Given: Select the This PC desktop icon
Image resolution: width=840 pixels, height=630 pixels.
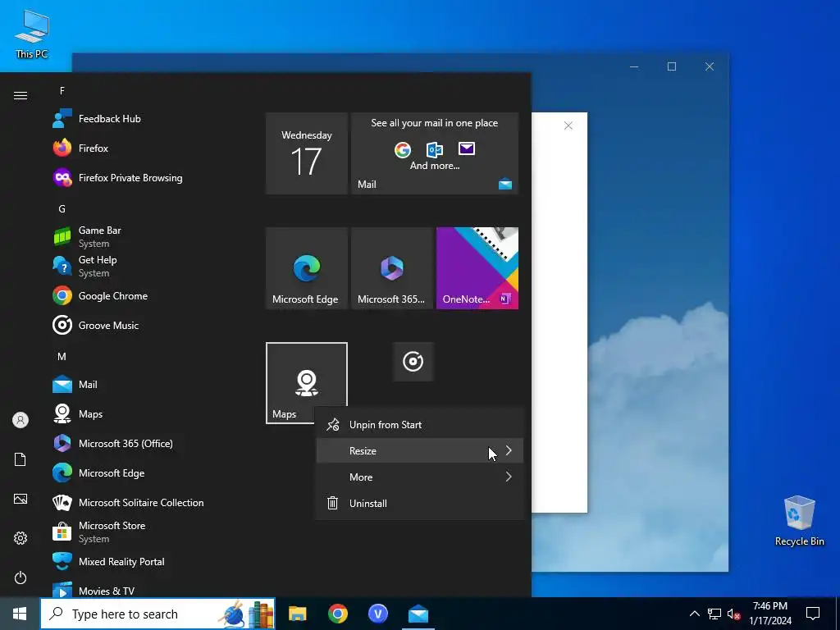Looking at the screenshot, I should pyautogui.click(x=32, y=35).
